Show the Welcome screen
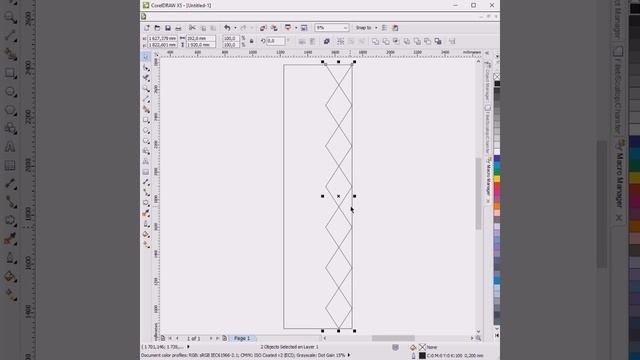Screen dimensions: 640x360 [x=304, y=28]
